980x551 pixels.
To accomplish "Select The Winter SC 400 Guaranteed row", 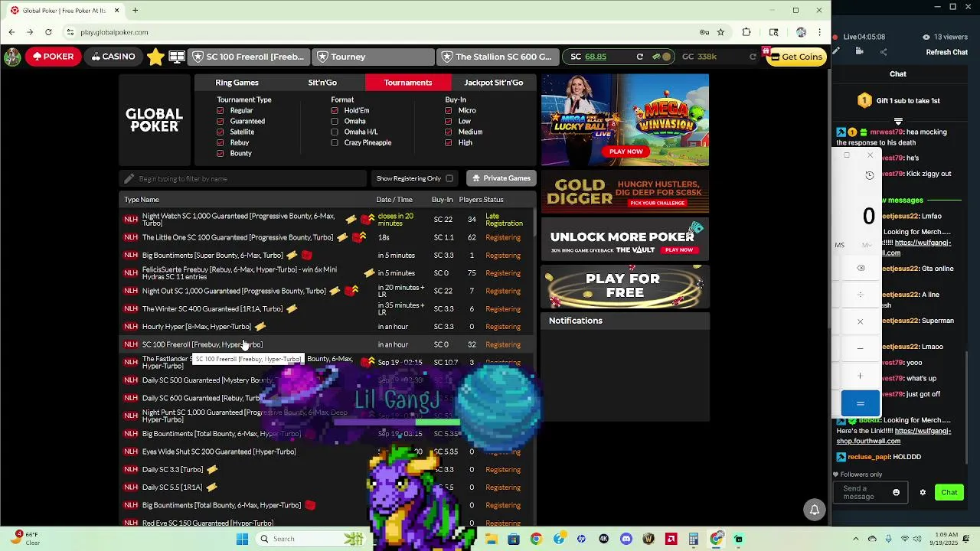I will [327, 308].
